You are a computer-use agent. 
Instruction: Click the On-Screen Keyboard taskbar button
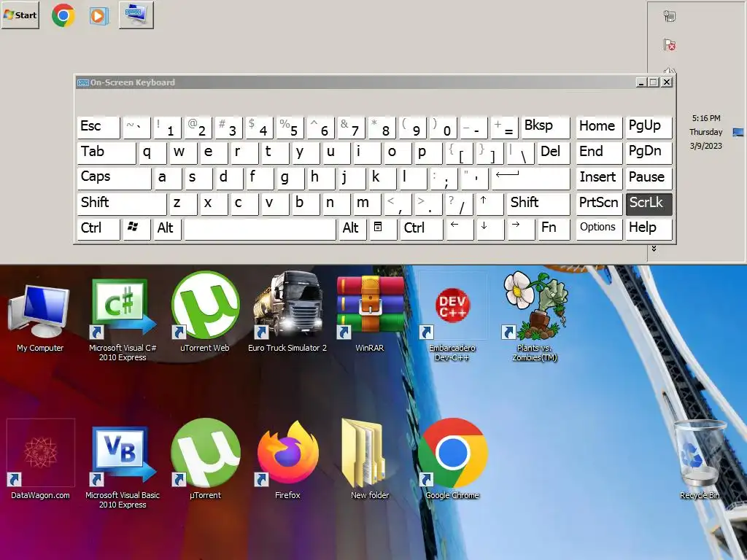[x=136, y=15]
